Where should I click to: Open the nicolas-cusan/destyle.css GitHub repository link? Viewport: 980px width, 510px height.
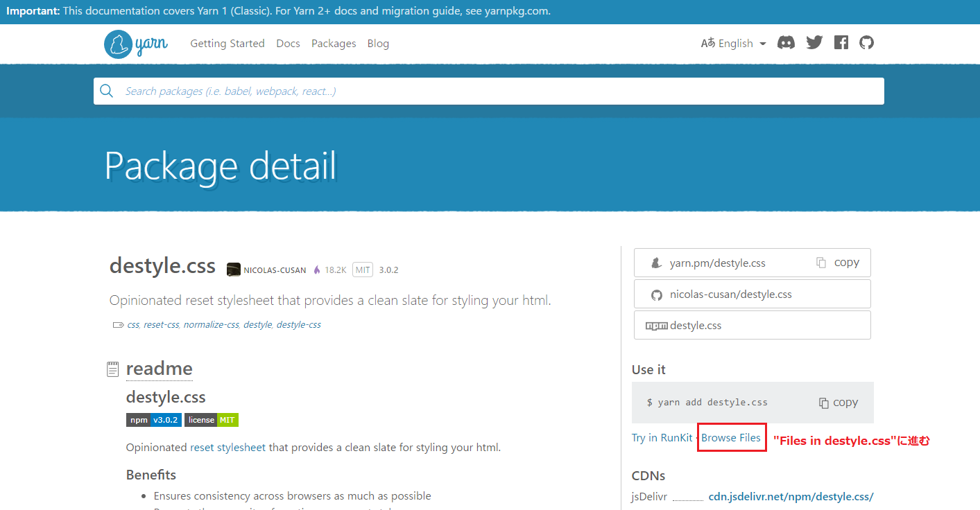point(730,294)
